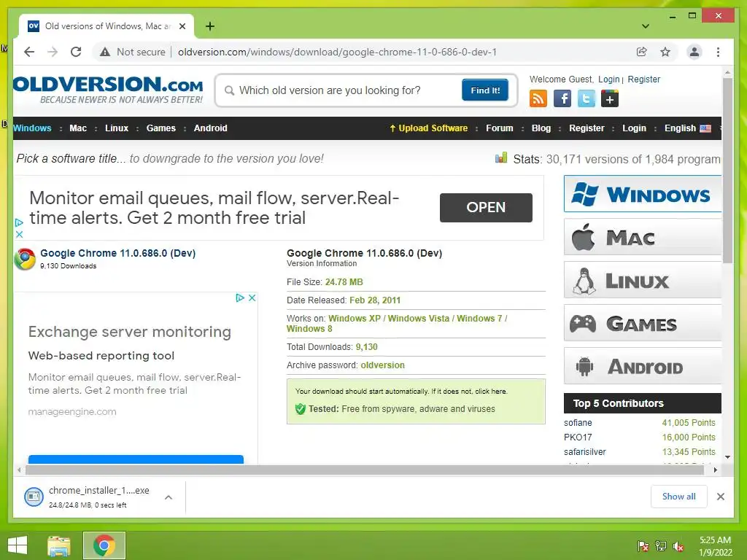Close the banner ad with the X
Viewport: 747px width, 560px height.
(19, 234)
